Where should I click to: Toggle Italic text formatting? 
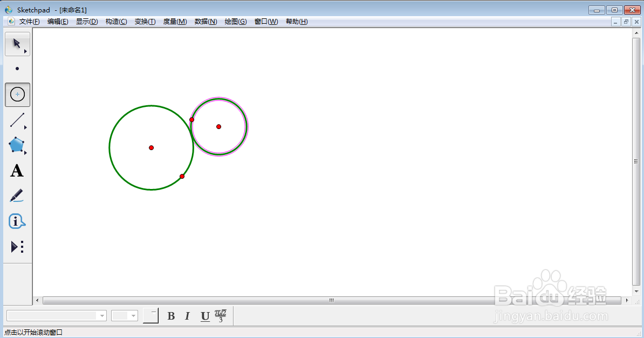187,316
